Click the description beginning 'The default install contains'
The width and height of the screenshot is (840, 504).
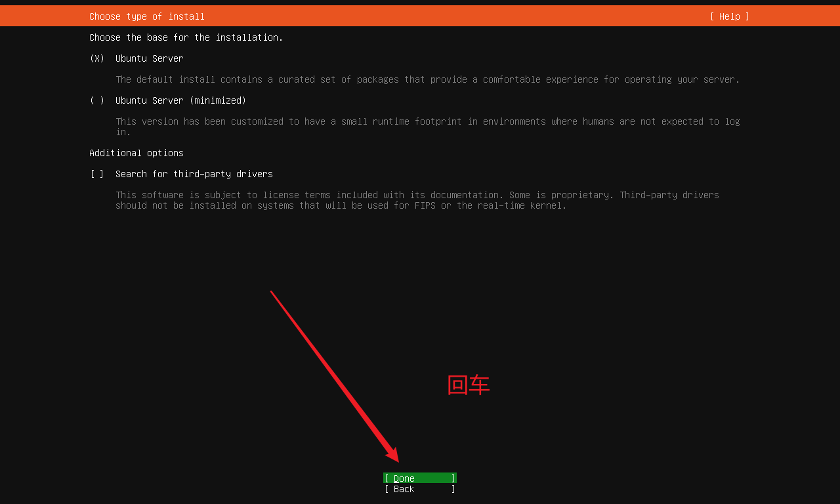(x=428, y=79)
